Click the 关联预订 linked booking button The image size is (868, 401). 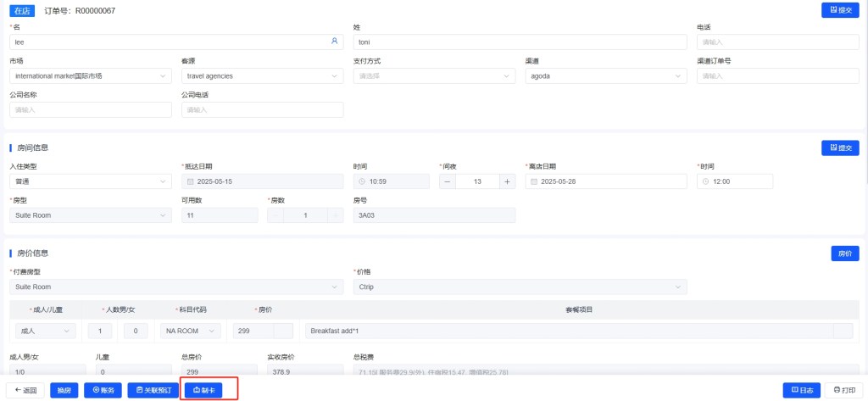pos(153,390)
